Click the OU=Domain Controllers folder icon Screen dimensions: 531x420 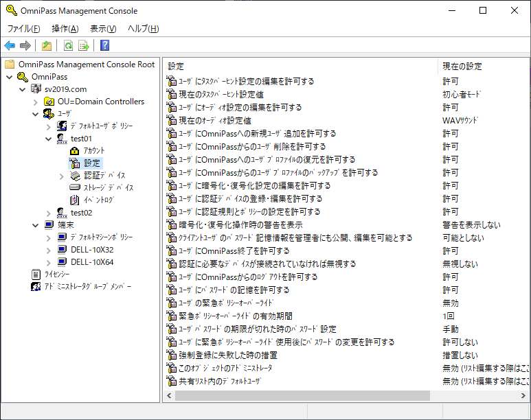pos(49,101)
